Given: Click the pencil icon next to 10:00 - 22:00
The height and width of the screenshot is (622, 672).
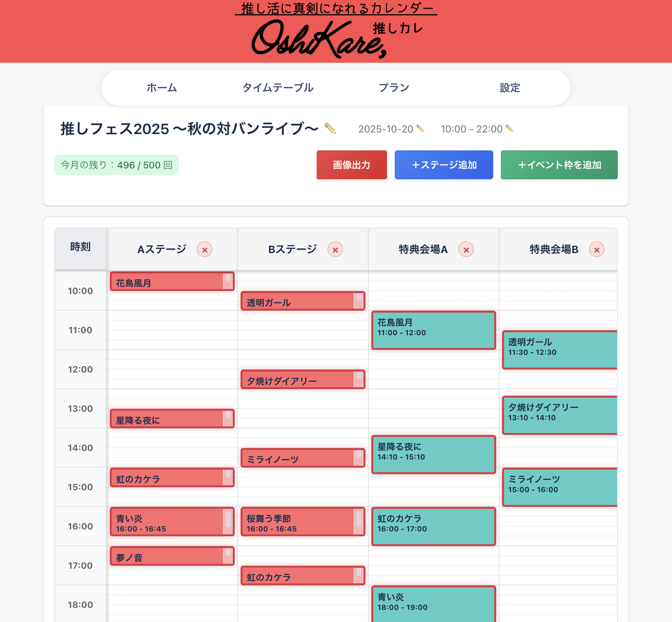Looking at the screenshot, I should [509, 128].
